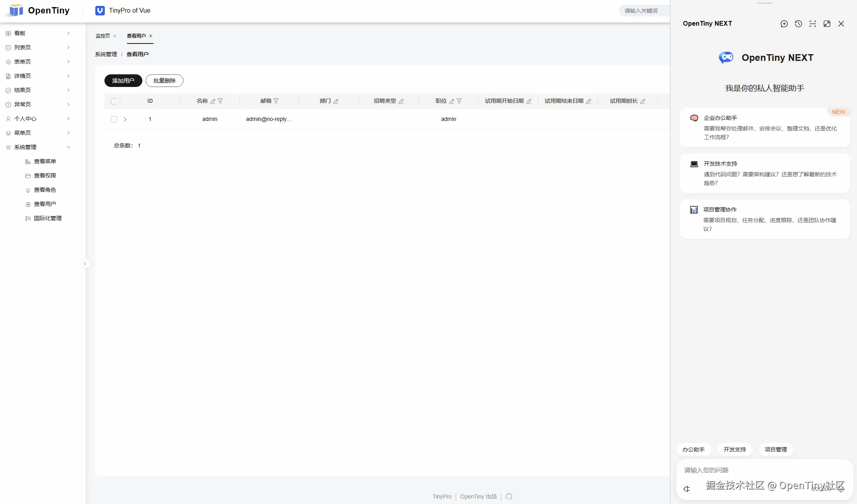Expand the admin row details chevron
The image size is (857, 504).
tap(125, 119)
